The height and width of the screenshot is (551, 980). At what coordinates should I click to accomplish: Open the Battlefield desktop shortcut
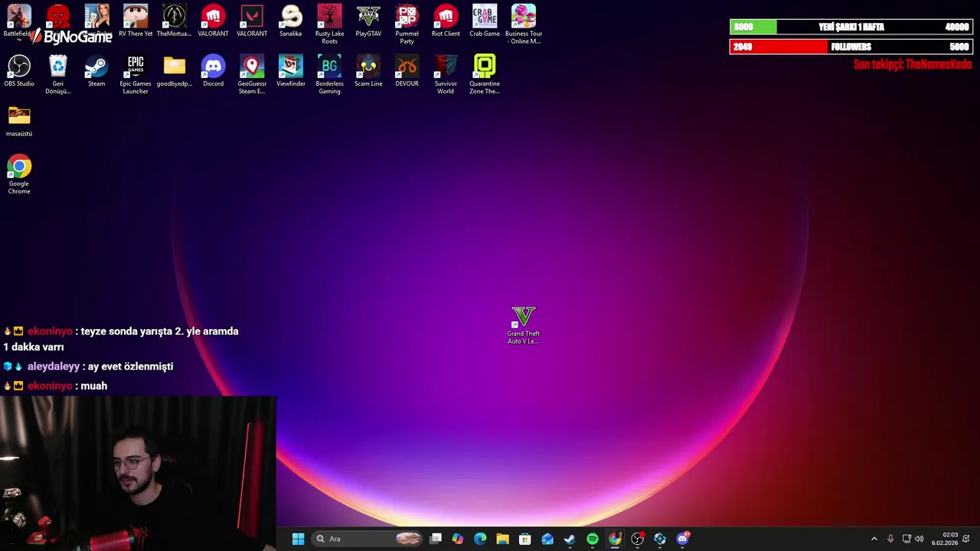click(x=19, y=21)
